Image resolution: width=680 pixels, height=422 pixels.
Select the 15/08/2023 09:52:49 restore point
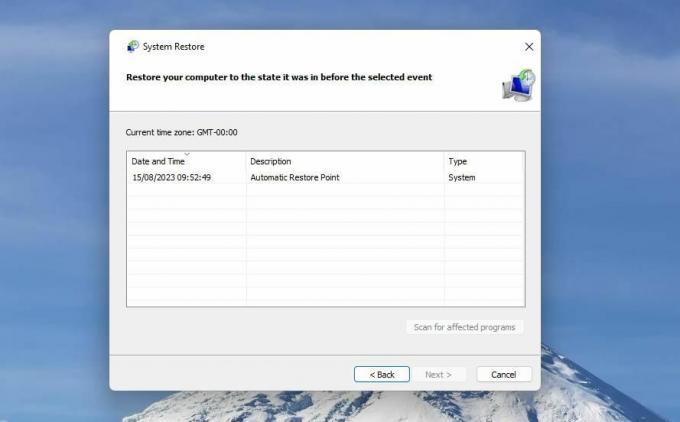172,177
